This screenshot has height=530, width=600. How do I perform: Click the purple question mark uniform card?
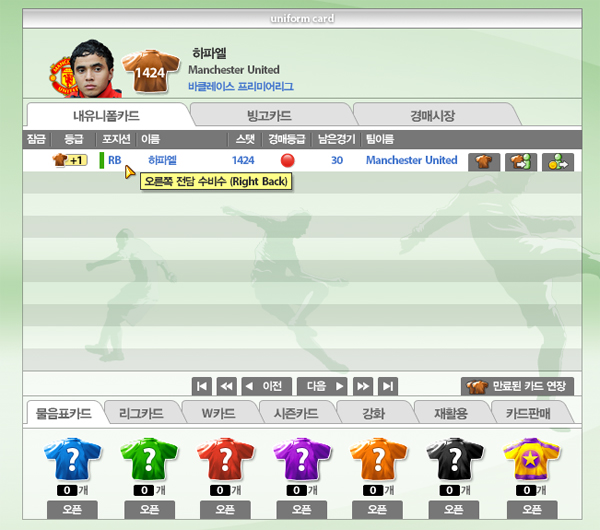coord(302,459)
